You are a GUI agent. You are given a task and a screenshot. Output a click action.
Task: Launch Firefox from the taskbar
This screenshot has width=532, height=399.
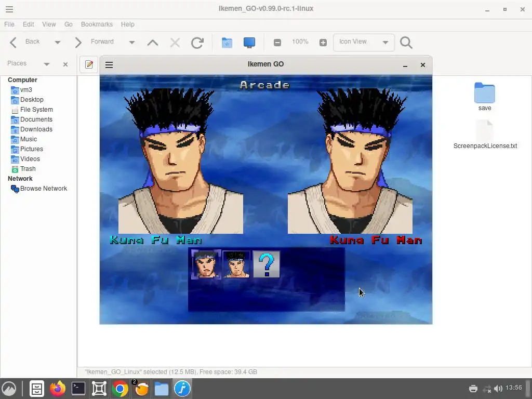click(x=58, y=389)
